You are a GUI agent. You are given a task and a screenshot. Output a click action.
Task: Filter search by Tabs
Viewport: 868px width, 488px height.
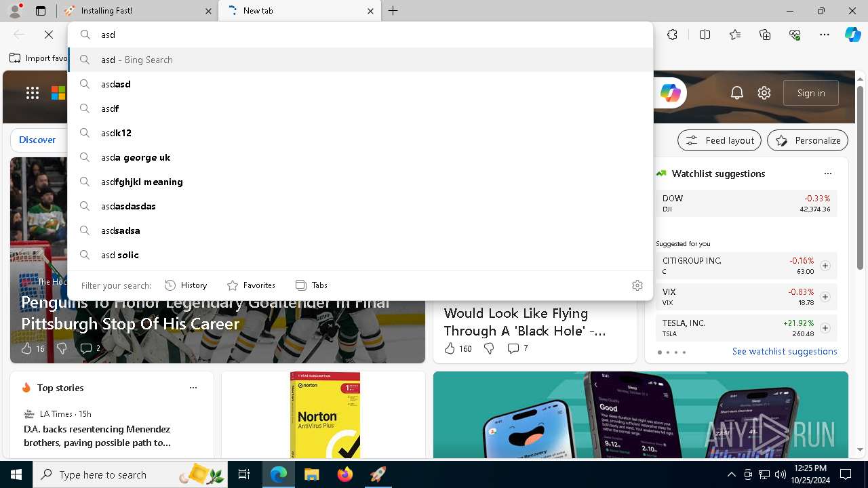point(311,285)
